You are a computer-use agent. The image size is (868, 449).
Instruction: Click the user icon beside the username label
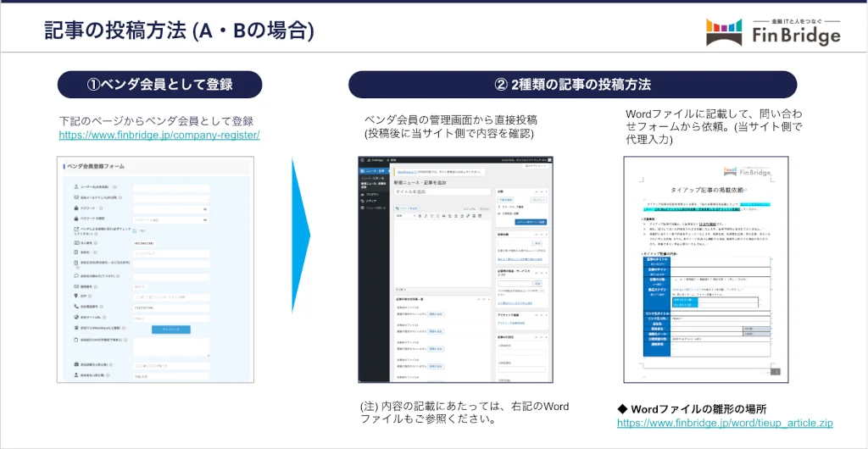pos(75,188)
